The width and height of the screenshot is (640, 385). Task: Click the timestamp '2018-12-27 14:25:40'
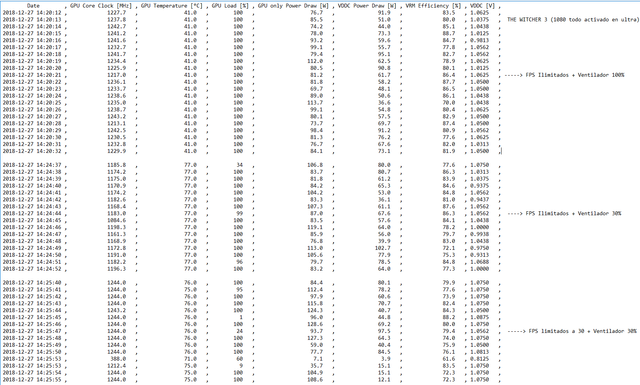[x=32, y=283]
